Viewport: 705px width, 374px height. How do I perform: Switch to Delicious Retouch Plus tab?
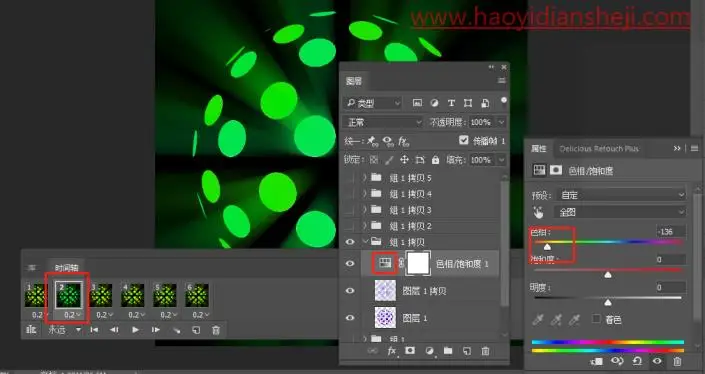(x=598, y=149)
